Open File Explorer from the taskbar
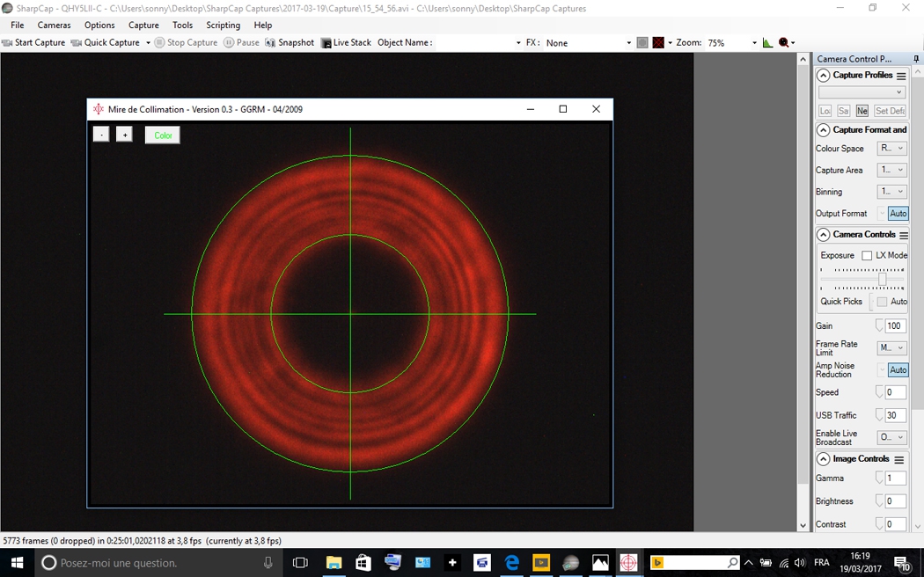Viewport: 924px width, 577px height. (x=334, y=563)
